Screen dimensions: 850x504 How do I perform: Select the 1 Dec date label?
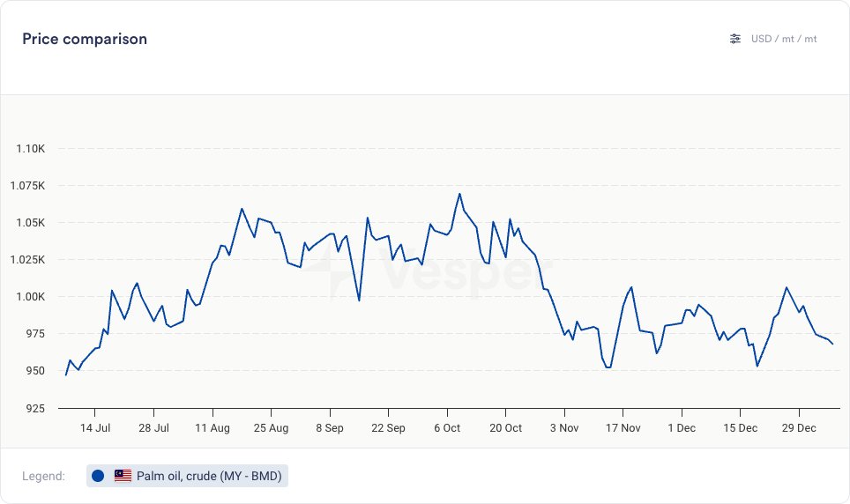coord(682,428)
